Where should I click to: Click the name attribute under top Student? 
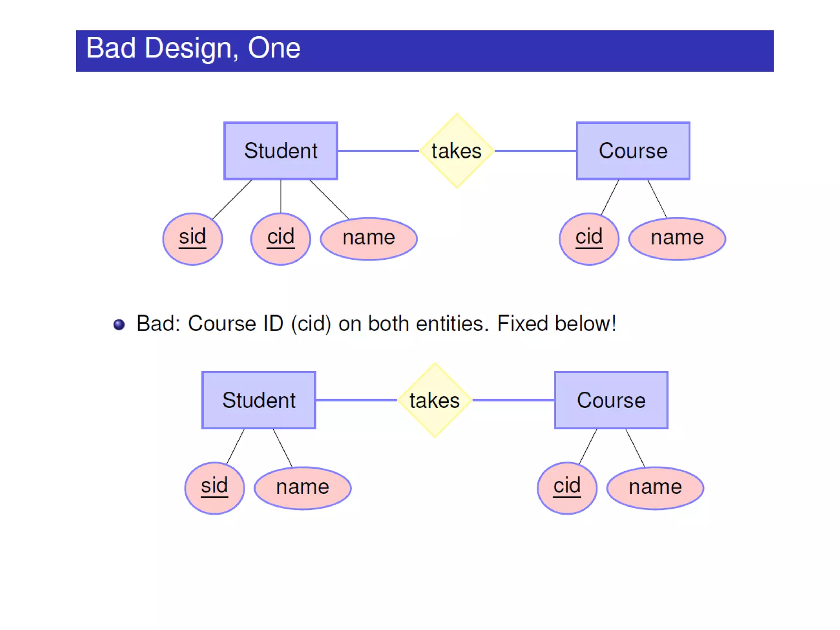369,239
